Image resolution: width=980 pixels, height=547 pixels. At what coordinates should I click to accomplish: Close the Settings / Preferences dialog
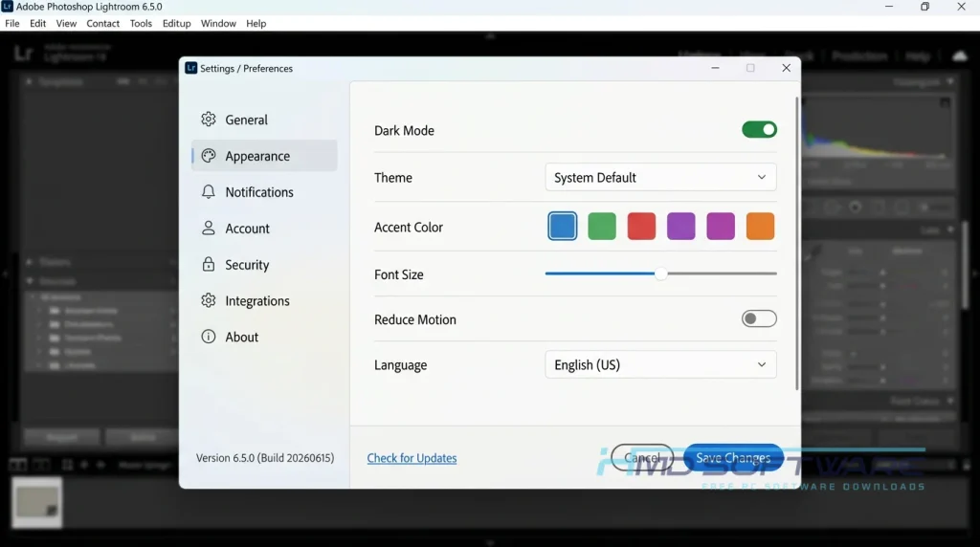[787, 68]
